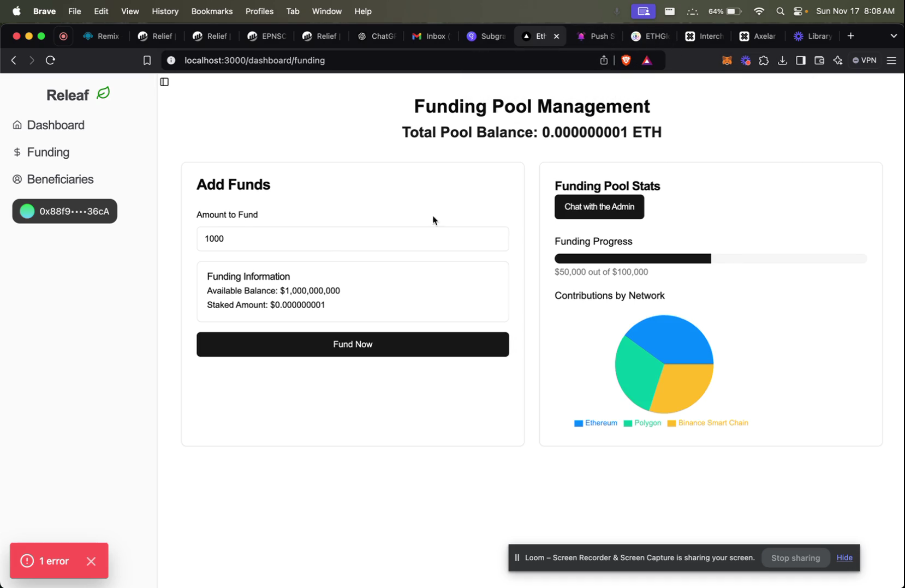Open Brave Rewards triangle icon
This screenshot has width=905, height=588.
point(647,61)
